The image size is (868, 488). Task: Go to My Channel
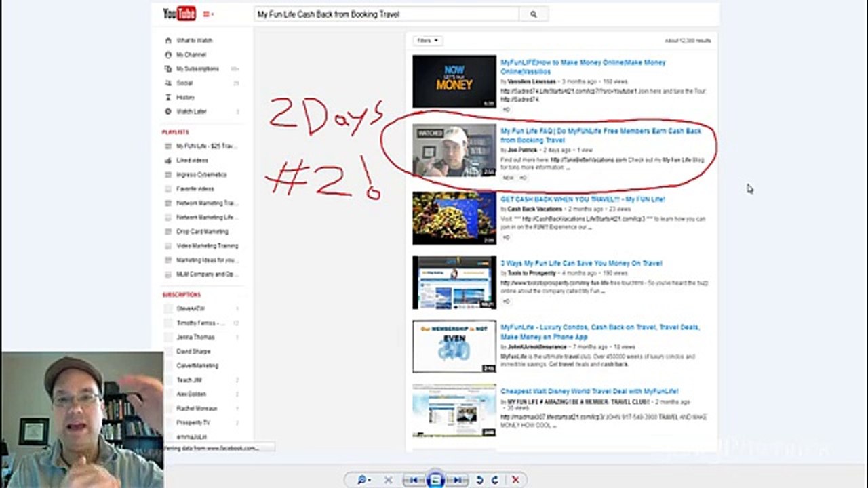point(191,55)
